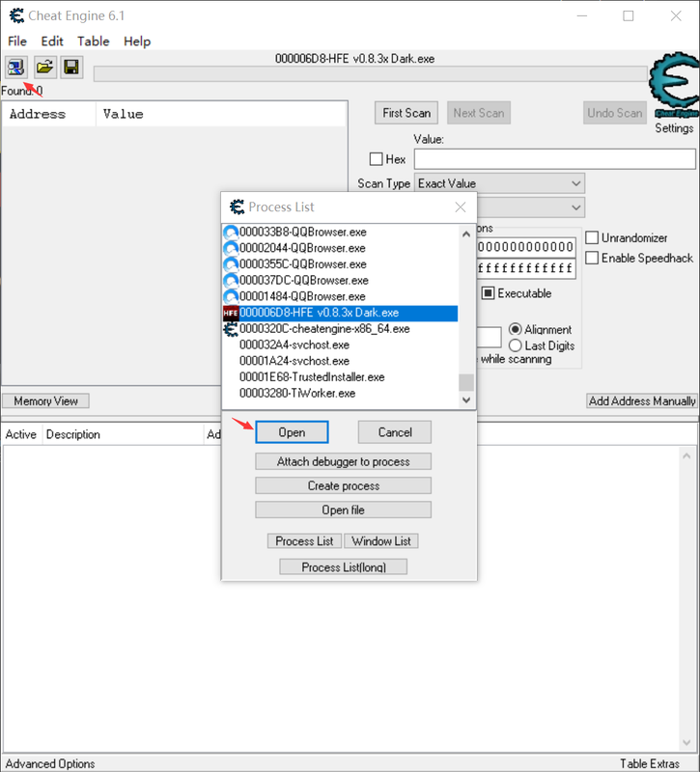Viewport: 700px width, 772px height.
Task: Open Memory View
Action: 45,401
